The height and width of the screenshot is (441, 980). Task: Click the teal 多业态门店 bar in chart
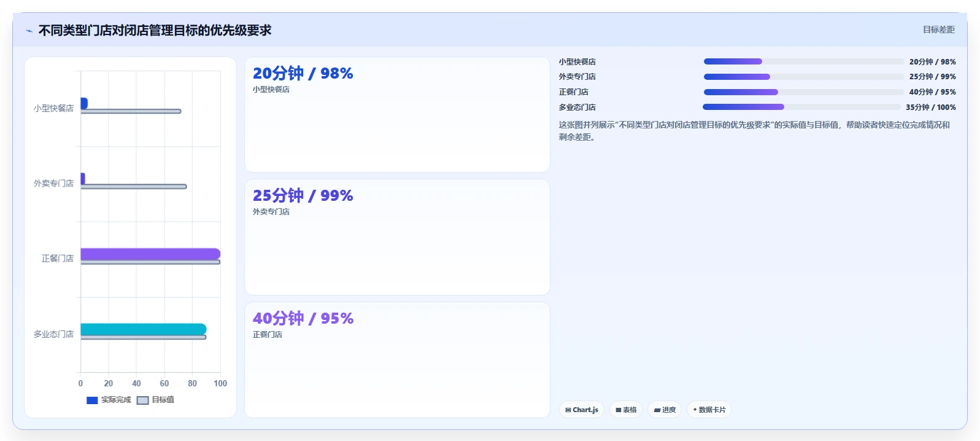point(144,329)
